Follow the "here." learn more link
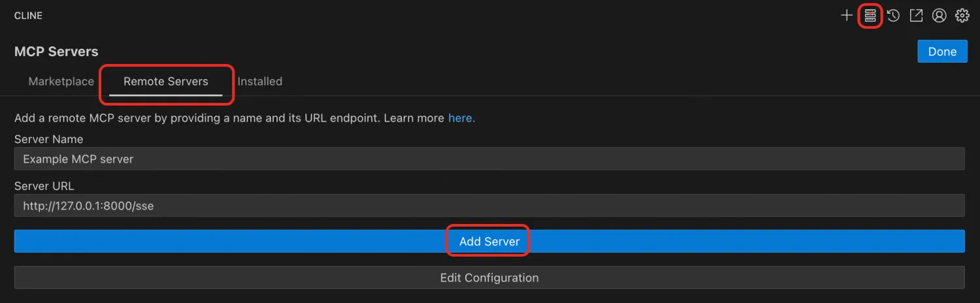This screenshot has width=980, height=303. point(461,118)
